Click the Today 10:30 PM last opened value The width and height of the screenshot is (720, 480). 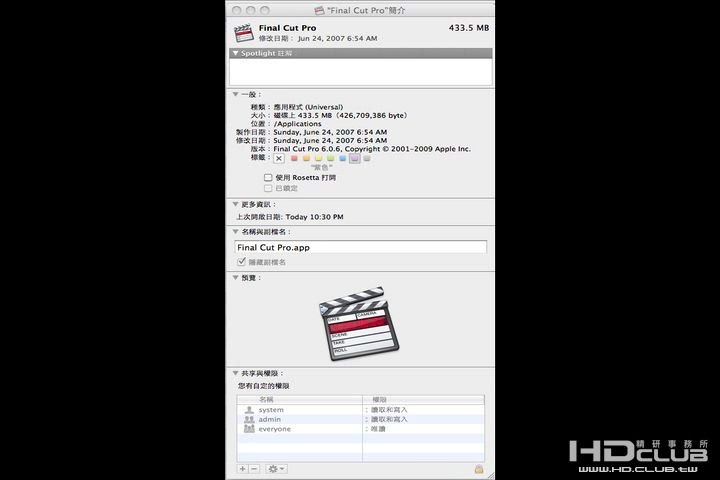315,217
